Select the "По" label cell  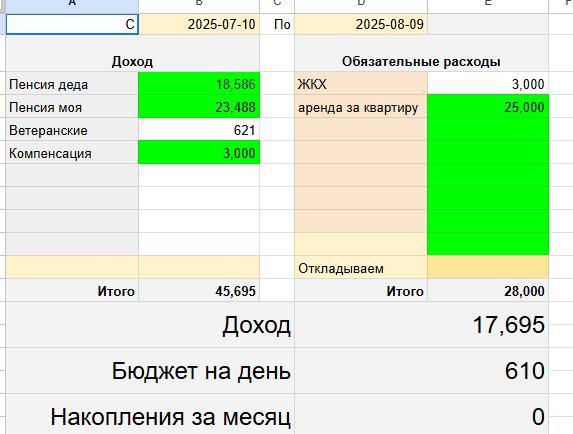[x=277, y=24]
